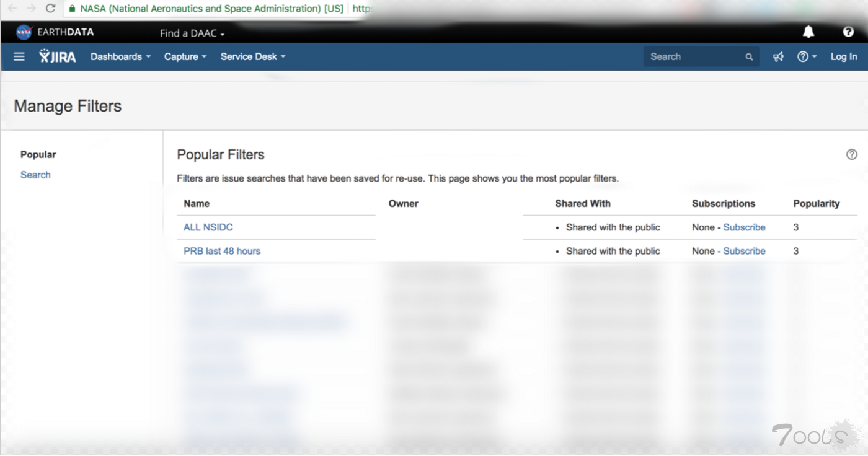The height and width of the screenshot is (456, 868).
Task: Open the Dashboards dropdown menu
Action: 120,56
